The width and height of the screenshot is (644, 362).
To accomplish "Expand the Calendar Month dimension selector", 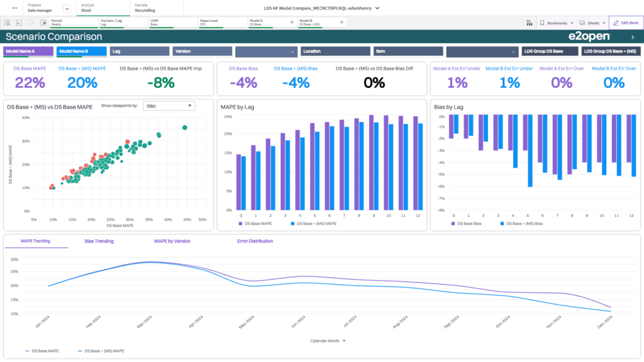I will (329, 341).
